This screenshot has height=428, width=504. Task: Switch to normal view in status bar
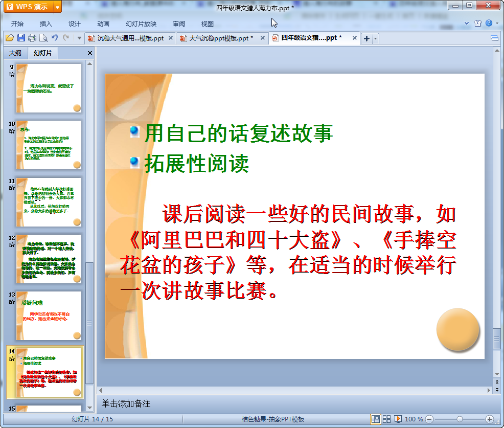tap(375, 419)
